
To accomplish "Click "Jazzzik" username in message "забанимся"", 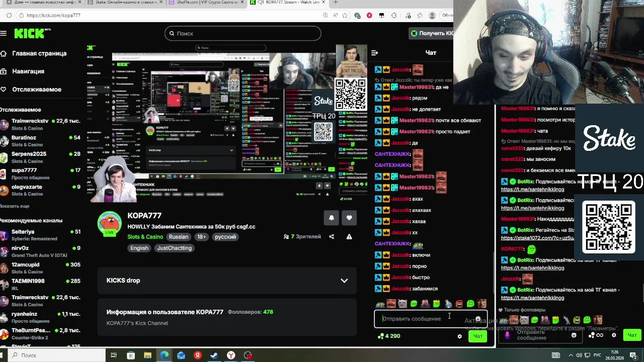I will [x=400, y=289].
